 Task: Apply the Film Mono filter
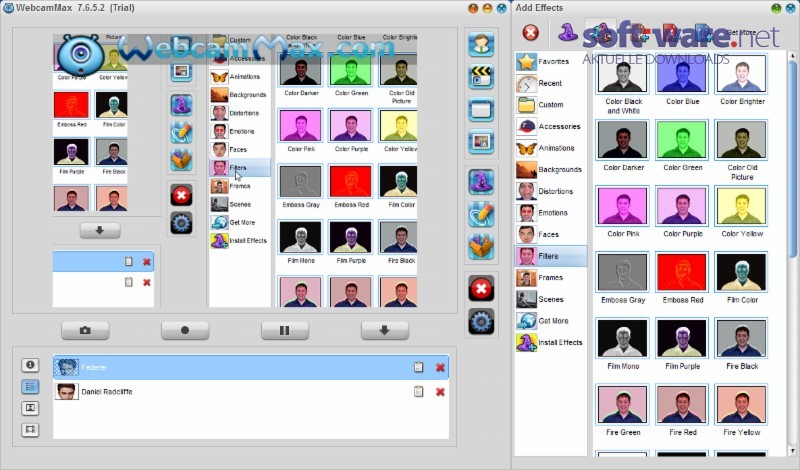pos(622,338)
